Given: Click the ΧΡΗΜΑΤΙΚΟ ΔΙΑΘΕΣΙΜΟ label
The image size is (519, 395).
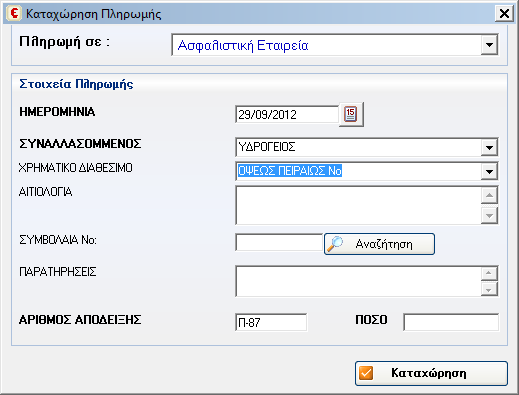Looking at the screenshot, I should [76, 168].
